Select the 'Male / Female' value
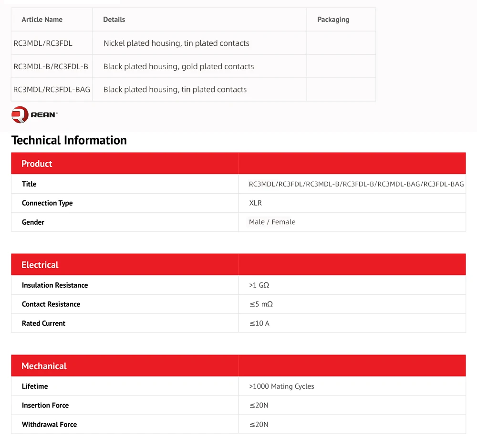The image size is (477, 448). (272, 222)
